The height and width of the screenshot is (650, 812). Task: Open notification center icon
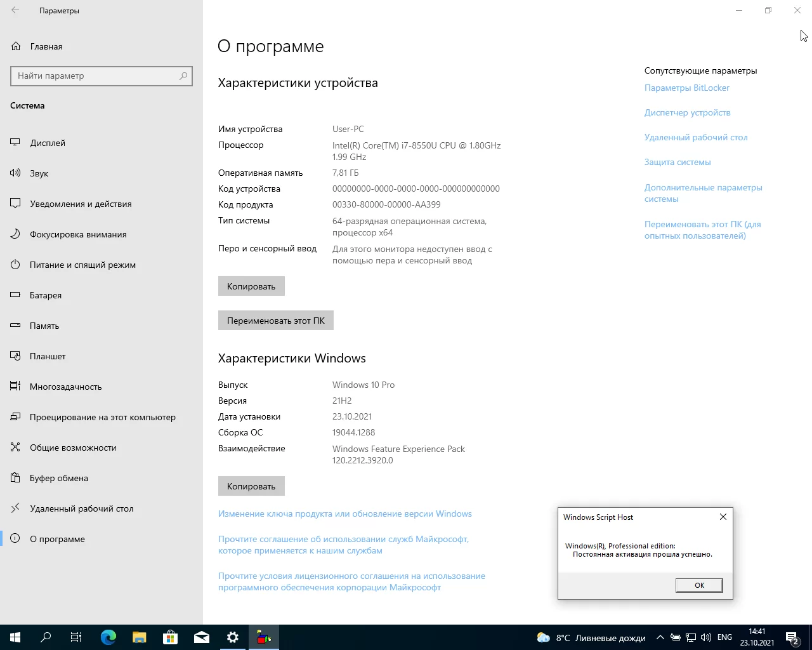tap(792, 637)
